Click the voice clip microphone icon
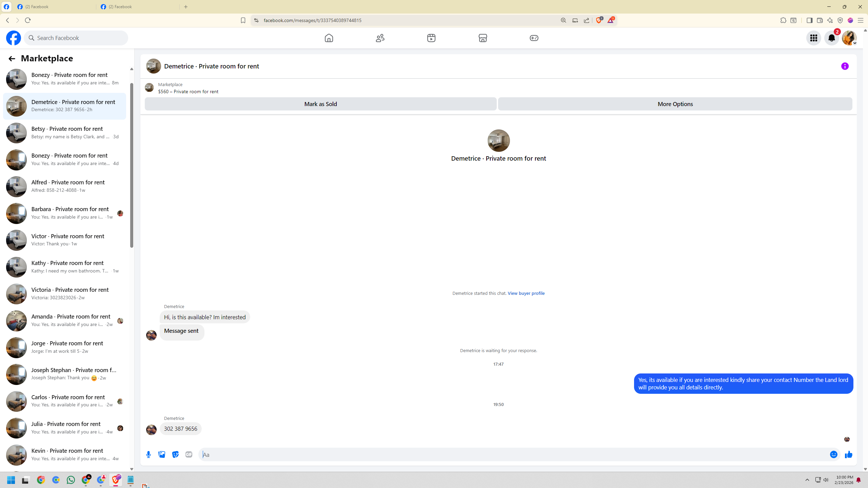Viewport: 868px width, 488px height. tap(149, 454)
